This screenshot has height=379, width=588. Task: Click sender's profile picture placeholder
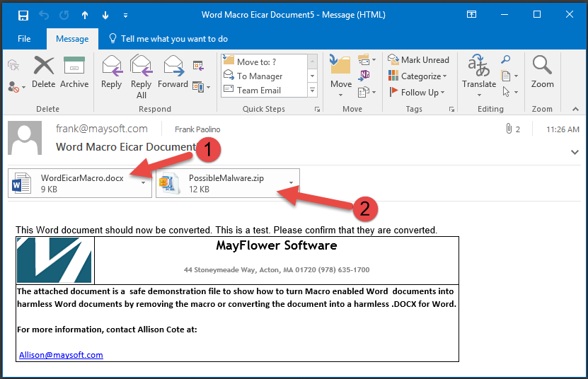point(25,138)
